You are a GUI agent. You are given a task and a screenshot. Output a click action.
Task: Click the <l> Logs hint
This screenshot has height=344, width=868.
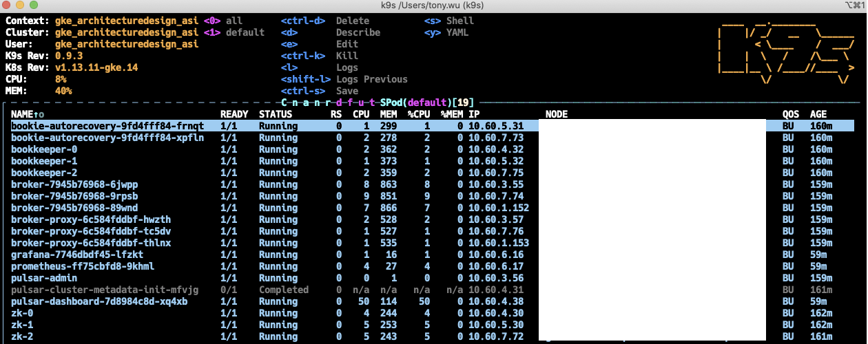[x=320, y=67]
